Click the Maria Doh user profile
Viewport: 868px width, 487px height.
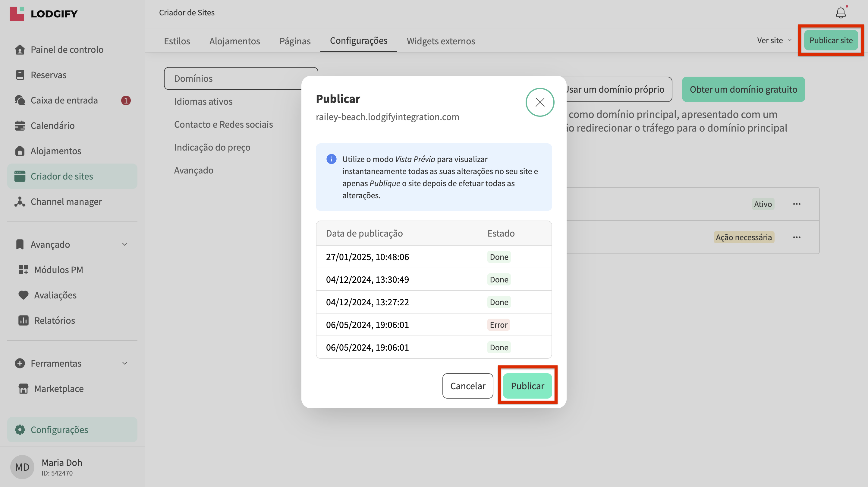[x=62, y=467]
